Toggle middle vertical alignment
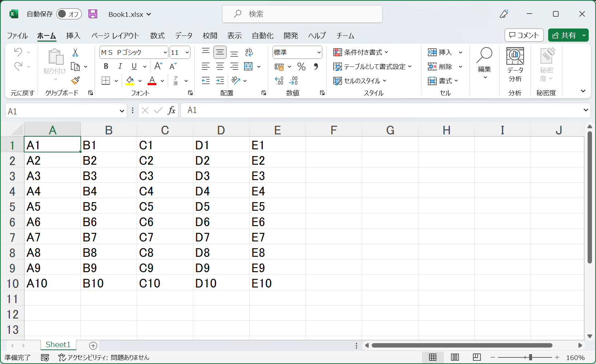The width and height of the screenshot is (596, 364). coord(220,52)
